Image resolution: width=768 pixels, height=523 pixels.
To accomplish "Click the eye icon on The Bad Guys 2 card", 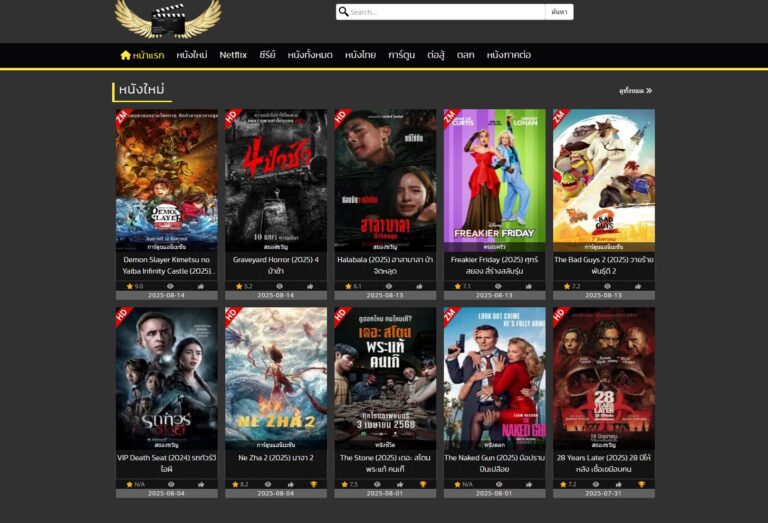I will pyautogui.click(x=607, y=286).
